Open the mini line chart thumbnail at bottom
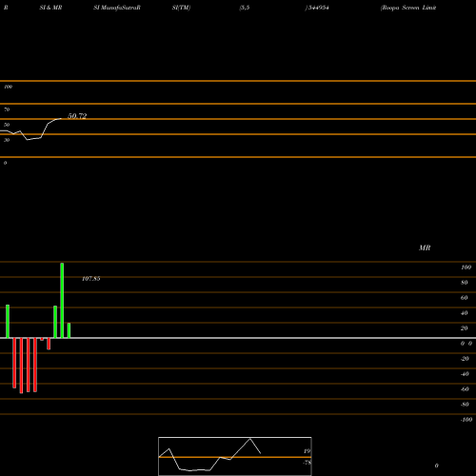 [x=235, y=456]
